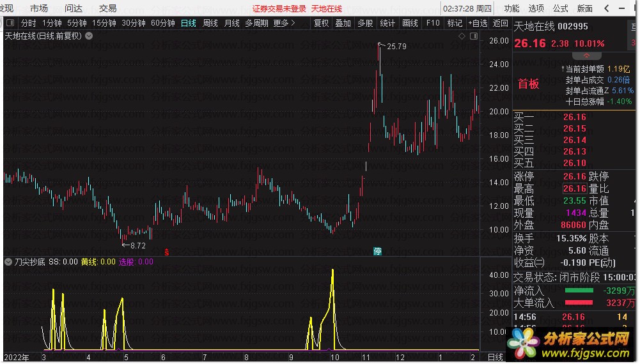The image size is (640, 364).
Task: Click the 黄线 indicator value label
Action: [98, 262]
